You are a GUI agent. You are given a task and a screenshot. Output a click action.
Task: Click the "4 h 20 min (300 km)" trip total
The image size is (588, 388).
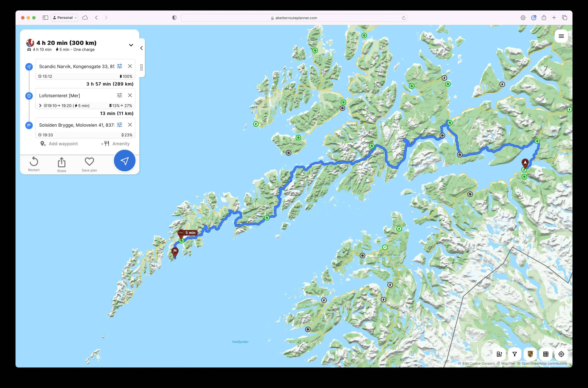pos(66,43)
